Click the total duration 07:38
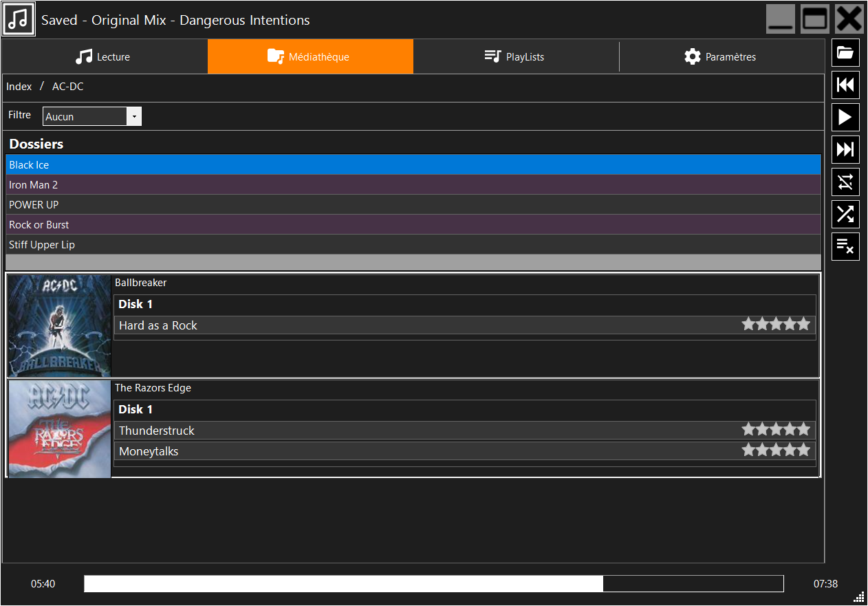Image resolution: width=868 pixels, height=606 pixels. [825, 584]
